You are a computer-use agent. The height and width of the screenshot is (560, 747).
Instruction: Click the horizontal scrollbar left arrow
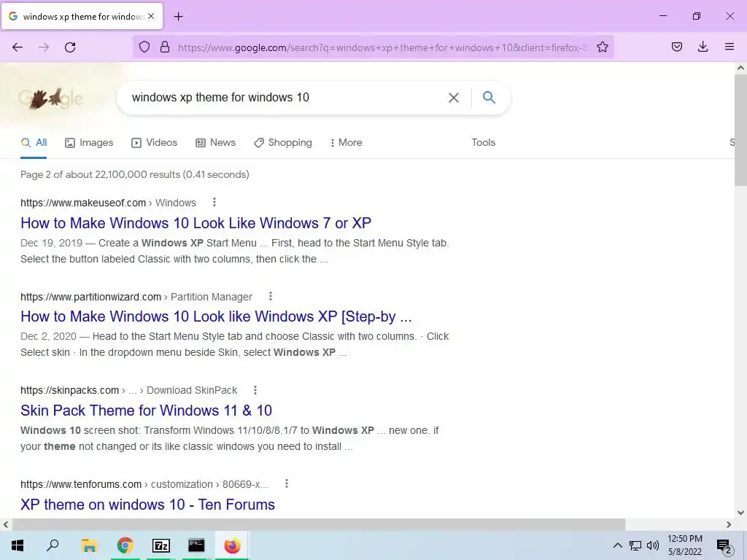tap(6, 524)
